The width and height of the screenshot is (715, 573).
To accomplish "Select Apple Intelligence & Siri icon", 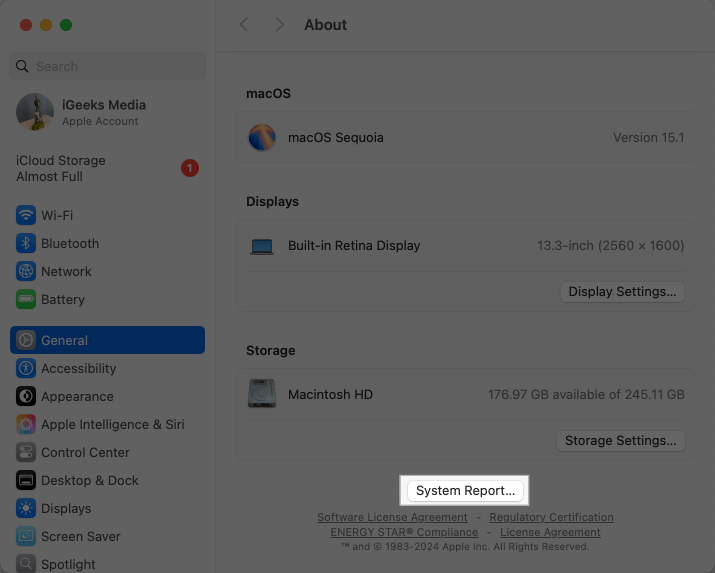I will point(26,424).
